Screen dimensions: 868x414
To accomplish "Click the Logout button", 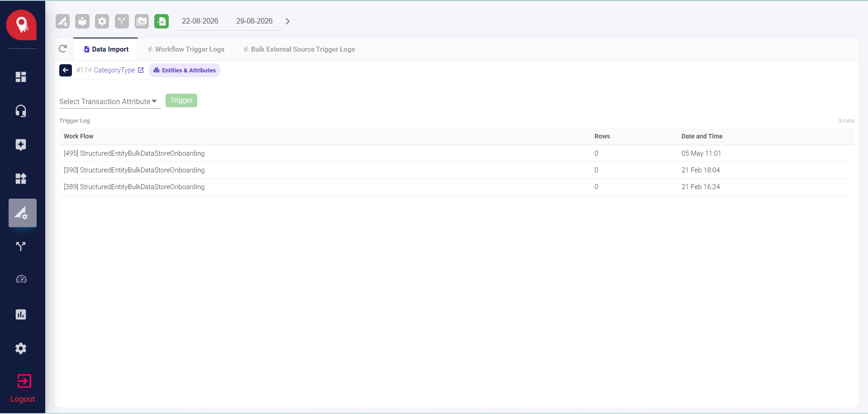I will (x=23, y=389).
